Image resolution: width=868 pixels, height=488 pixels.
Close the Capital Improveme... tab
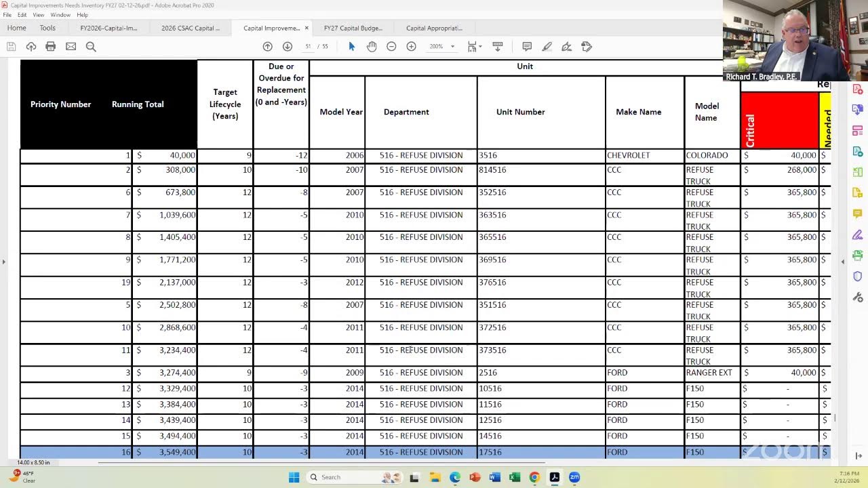pos(307,28)
